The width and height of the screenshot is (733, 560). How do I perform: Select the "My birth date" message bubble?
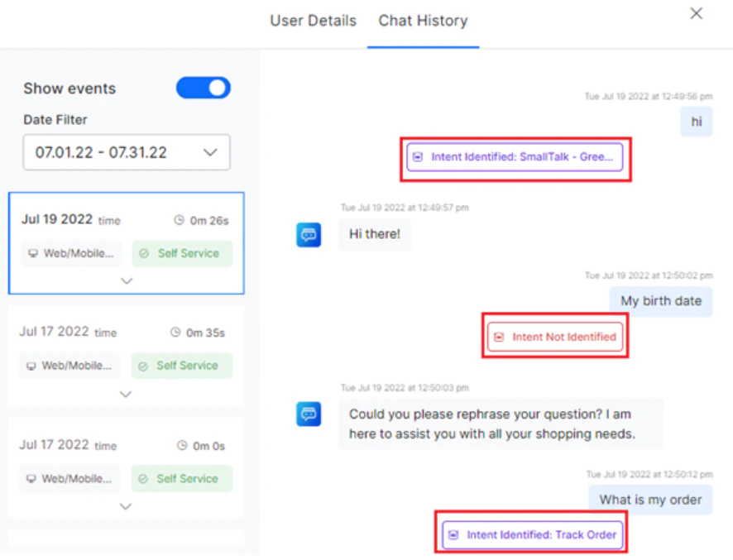(660, 301)
